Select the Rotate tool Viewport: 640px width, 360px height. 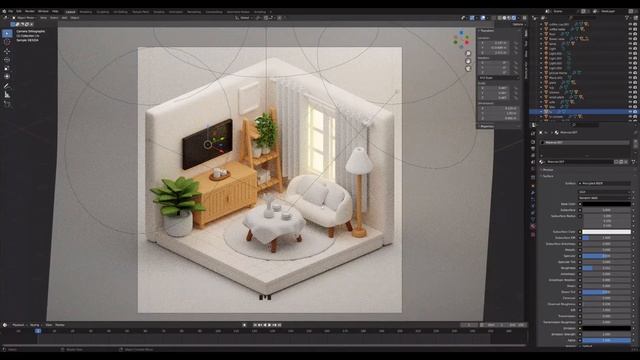point(7,60)
